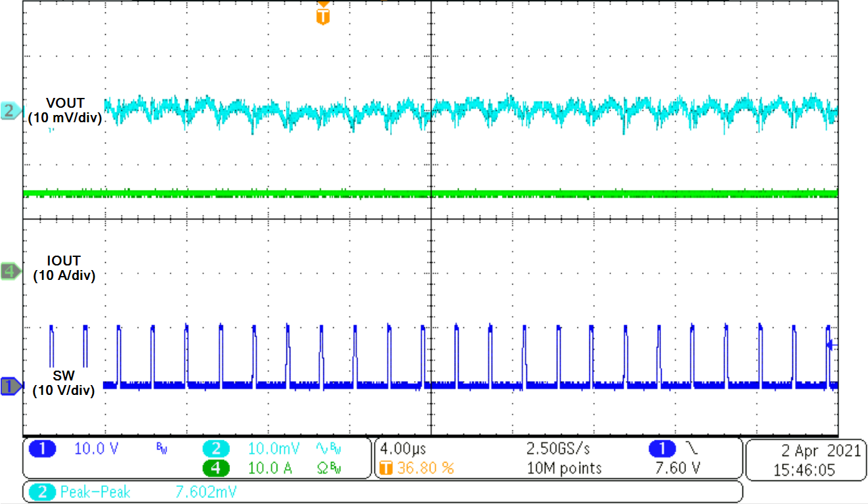Viewport: 868px width, 504px height.
Task: Click the VOUT waveform label
Action: (65, 103)
